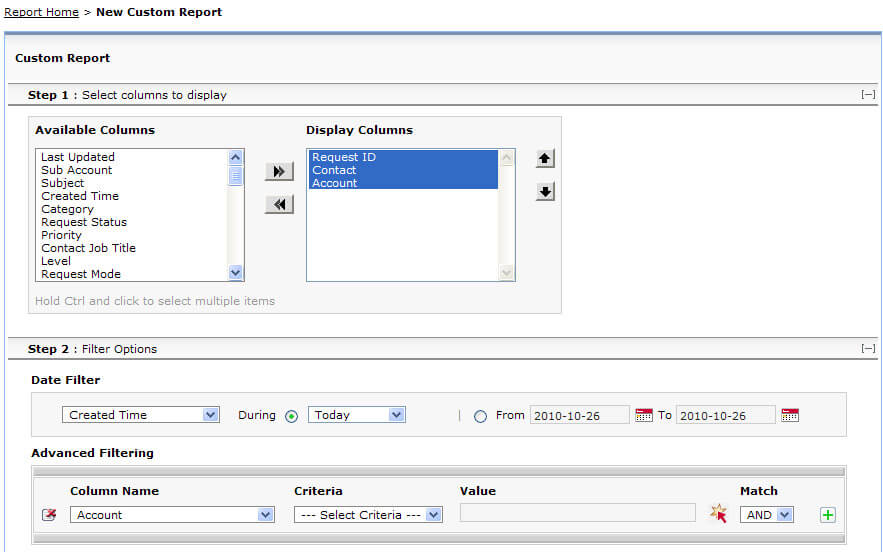
Task: Collapse the Step 2 Filter Options section
Action: click(x=868, y=349)
